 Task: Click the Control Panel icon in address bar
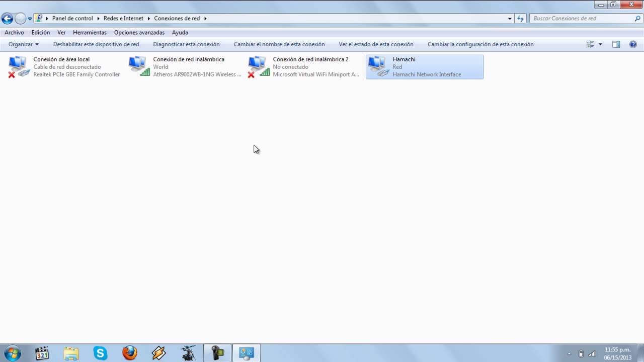coord(39,18)
